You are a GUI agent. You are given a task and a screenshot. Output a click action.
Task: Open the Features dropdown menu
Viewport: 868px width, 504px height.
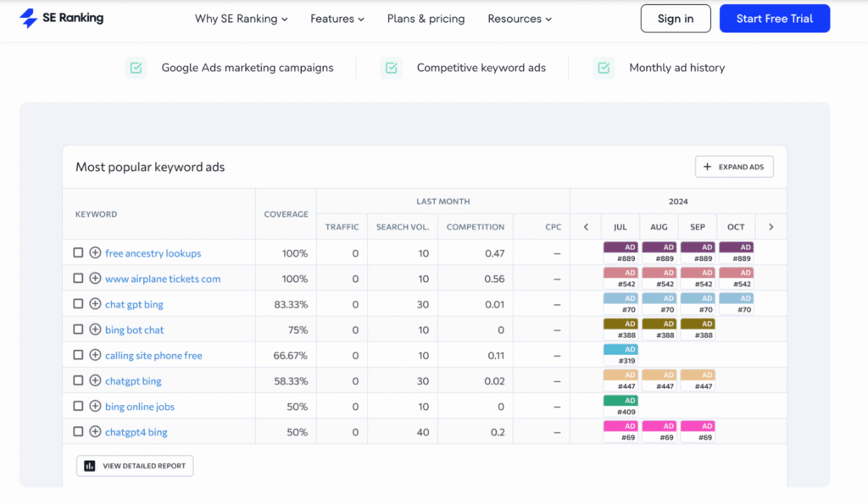(x=337, y=19)
